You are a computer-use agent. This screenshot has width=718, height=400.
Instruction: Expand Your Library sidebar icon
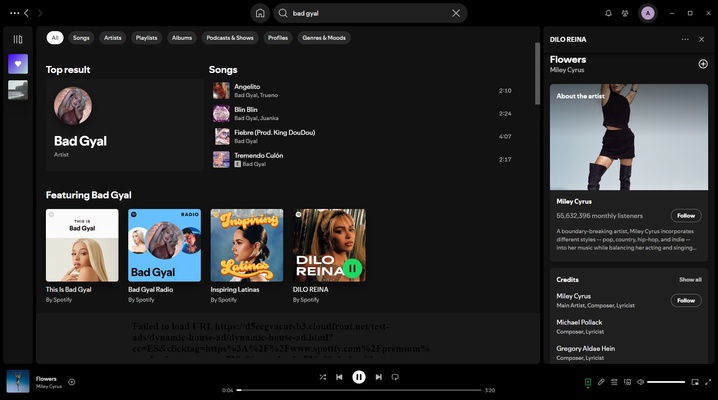(x=18, y=39)
